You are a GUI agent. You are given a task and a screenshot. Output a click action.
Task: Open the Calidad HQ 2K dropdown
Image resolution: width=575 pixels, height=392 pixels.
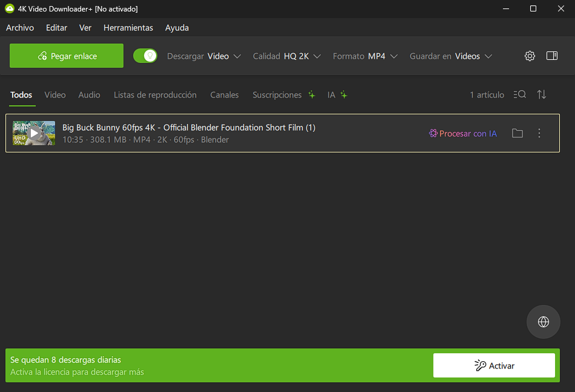287,56
